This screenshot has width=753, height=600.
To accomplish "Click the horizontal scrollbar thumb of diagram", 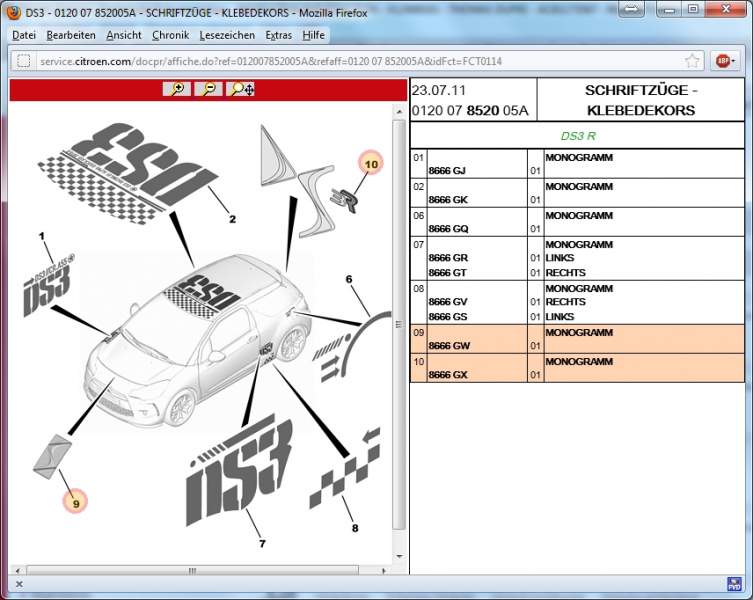I will (x=193, y=571).
